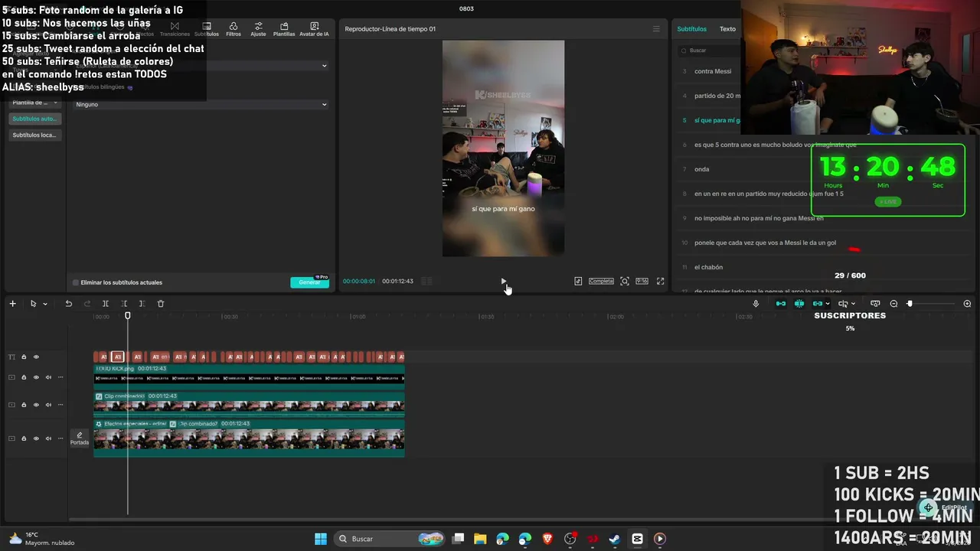Click the playhead marker on the timeline ruler

pyautogui.click(x=128, y=315)
